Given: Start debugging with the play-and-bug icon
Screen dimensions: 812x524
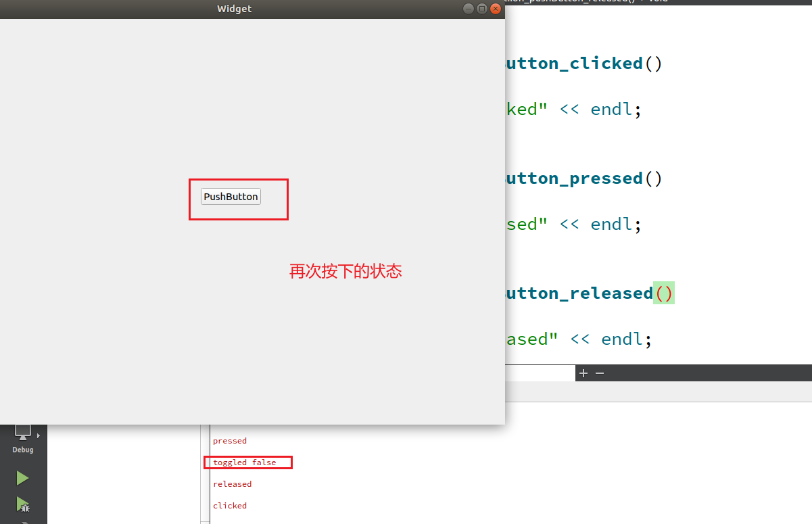Looking at the screenshot, I should click(x=22, y=504).
